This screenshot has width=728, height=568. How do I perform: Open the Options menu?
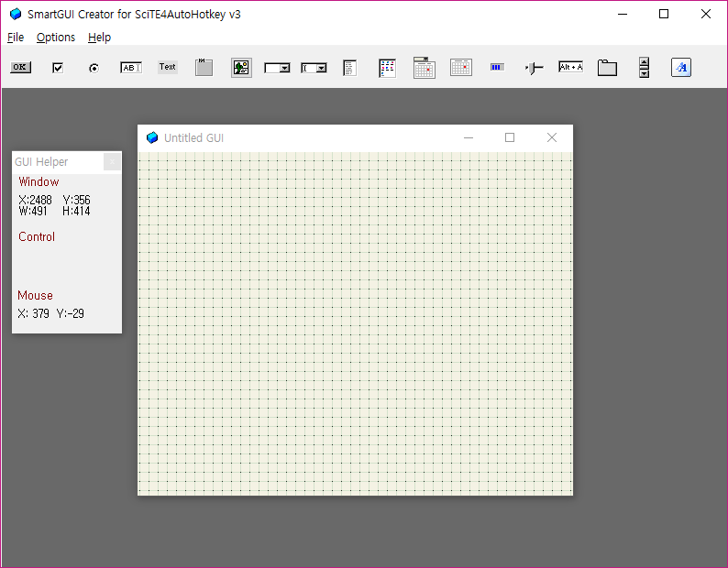(x=56, y=38)
